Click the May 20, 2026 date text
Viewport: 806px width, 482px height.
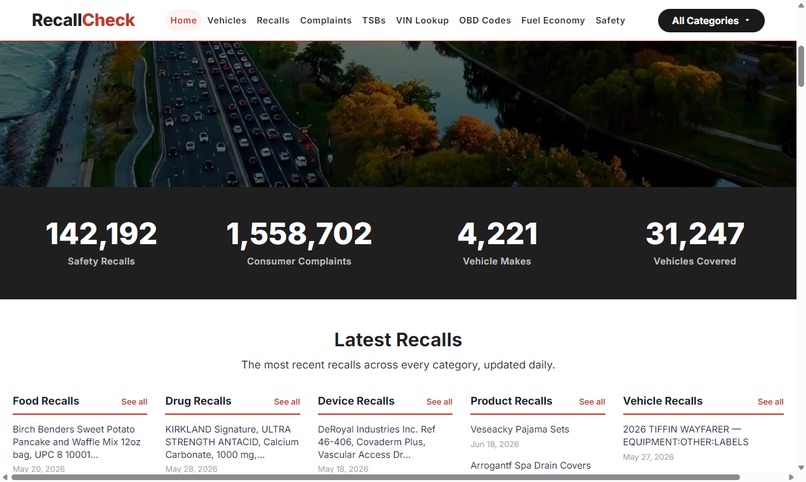click(x=39, y=469)
